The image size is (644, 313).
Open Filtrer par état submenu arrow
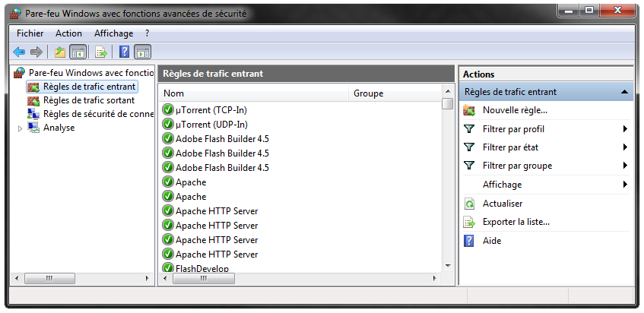625,147
